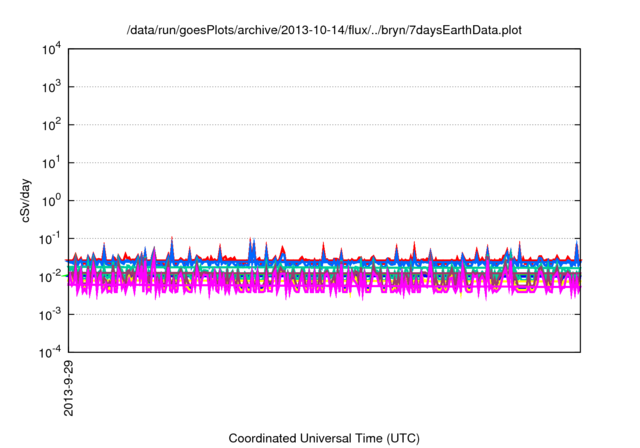640x448 pixels.
Task: Click the cyan data line at the plot's right edge
Action: 578,266
